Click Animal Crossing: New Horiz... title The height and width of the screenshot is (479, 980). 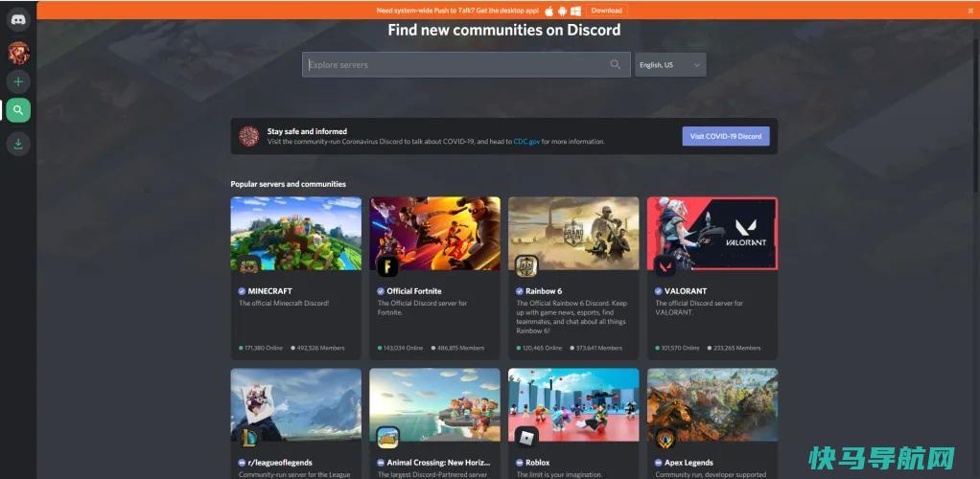click(439, 463)
